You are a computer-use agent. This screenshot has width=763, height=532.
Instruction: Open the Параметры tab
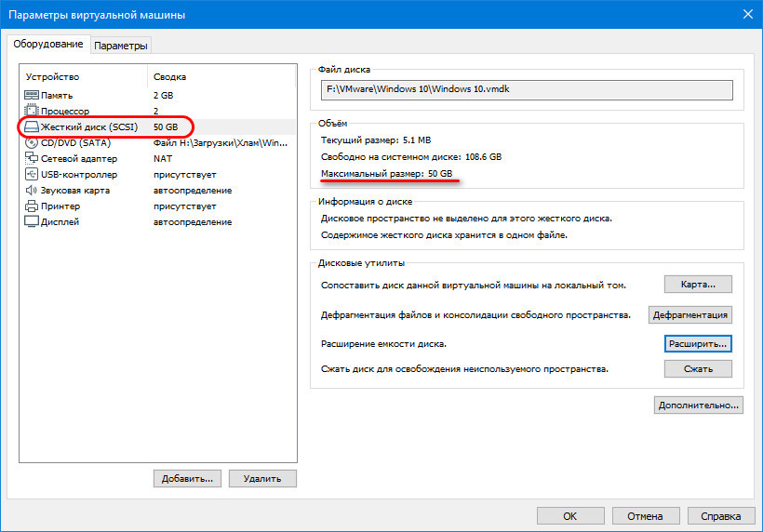coord(121,46)
